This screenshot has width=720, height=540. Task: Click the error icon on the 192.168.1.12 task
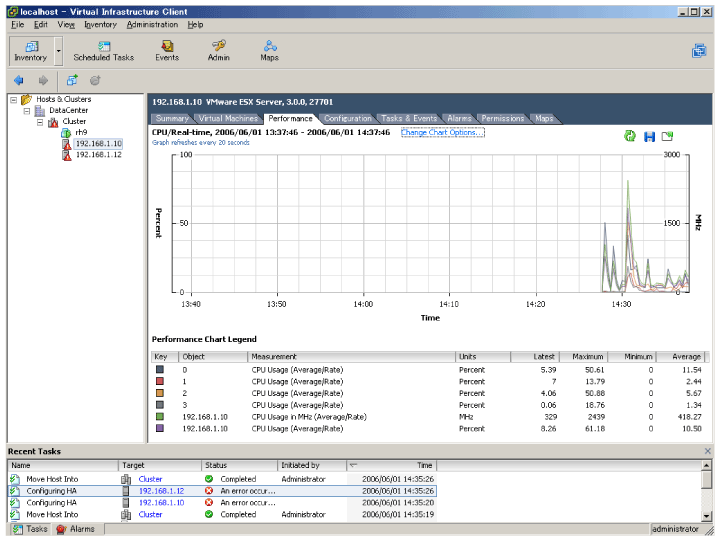click(209, 491)
